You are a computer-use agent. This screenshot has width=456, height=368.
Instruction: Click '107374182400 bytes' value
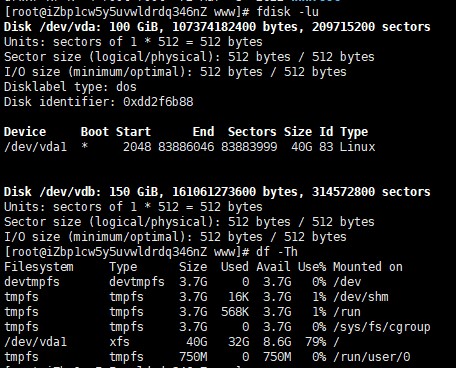tap(238, 27)
